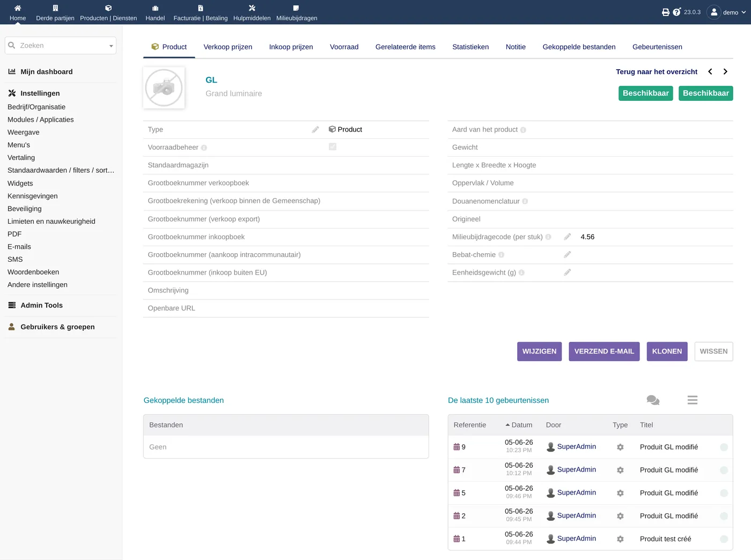
Task: Sort events by Datum column
Action: pyautogui.click(x=519, y=425)
